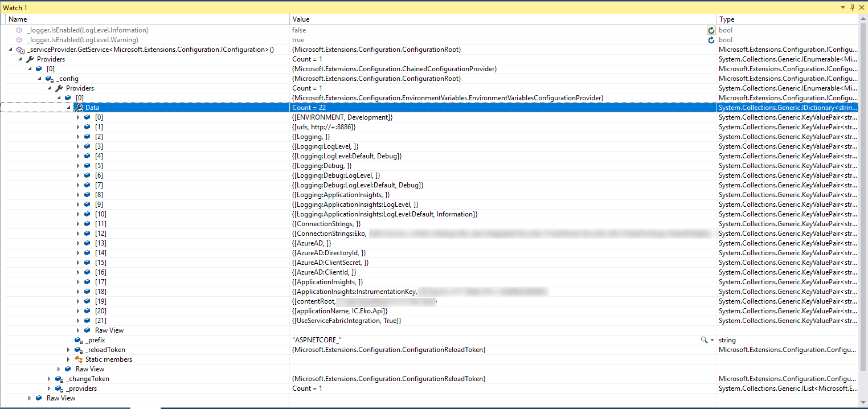868x409 pixels.
Task: Click the Static members node icon
Action: pos(79,359)
